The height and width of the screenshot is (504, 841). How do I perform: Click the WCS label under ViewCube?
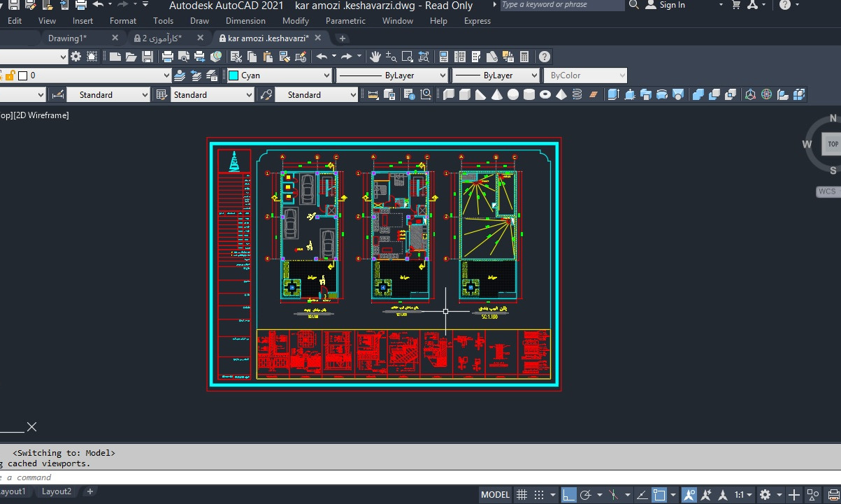[x=827, y=192]
